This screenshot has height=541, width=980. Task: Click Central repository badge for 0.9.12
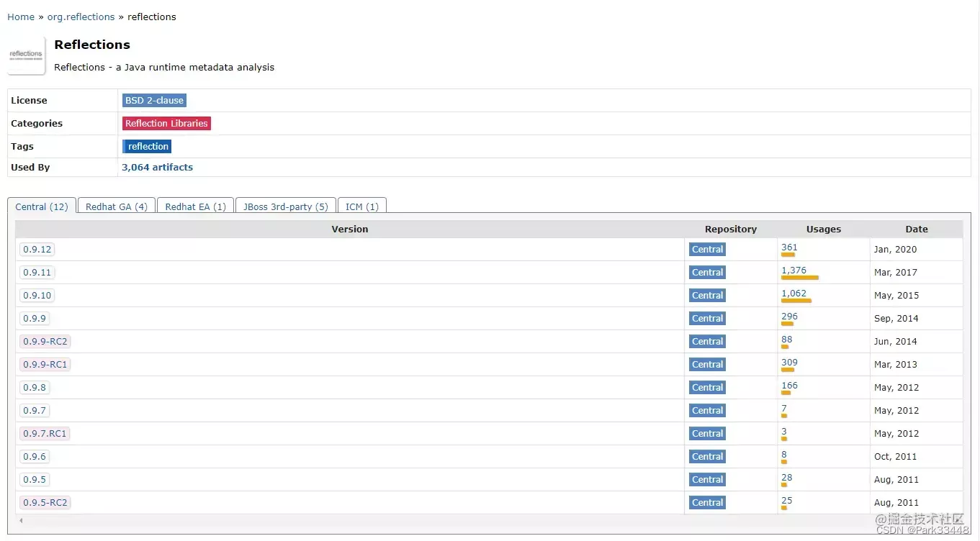tap(707, 250)
